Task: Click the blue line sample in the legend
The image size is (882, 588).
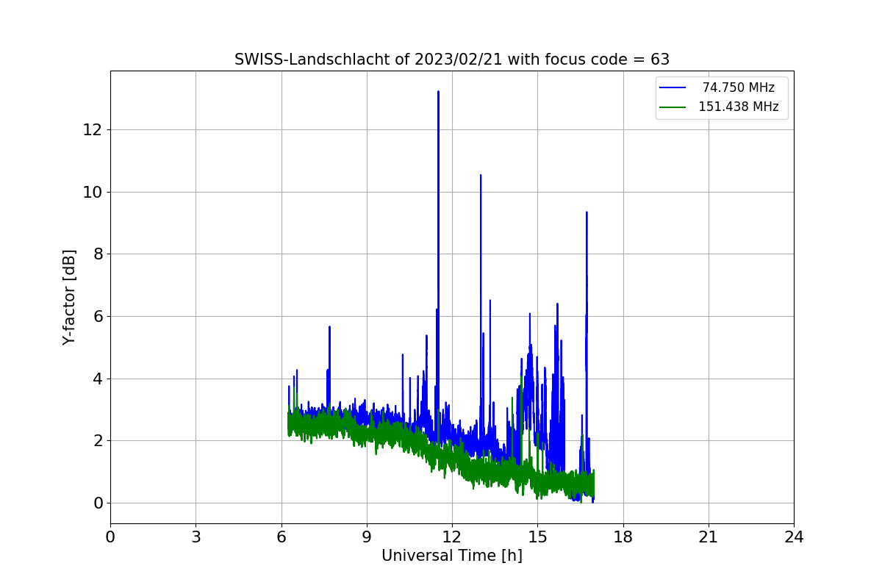Action: (673, 88)
